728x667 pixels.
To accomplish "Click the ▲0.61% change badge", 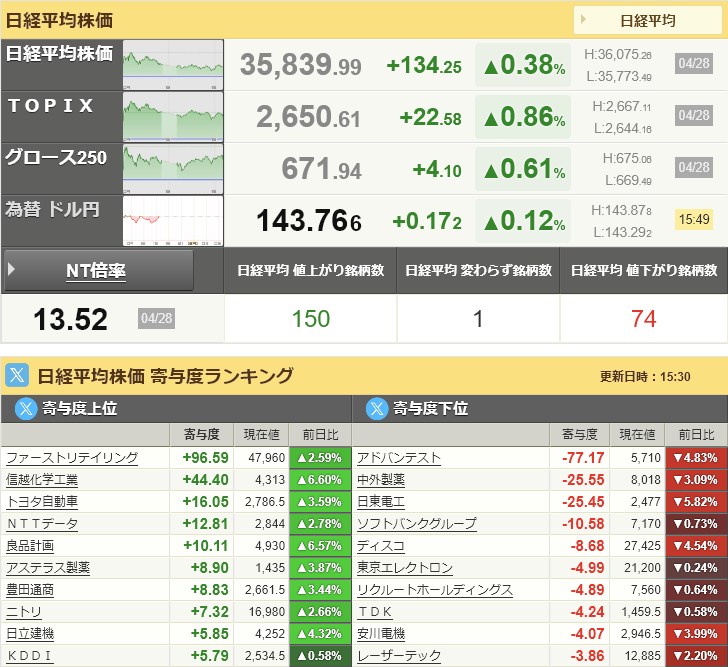I will tap(523, 169).
